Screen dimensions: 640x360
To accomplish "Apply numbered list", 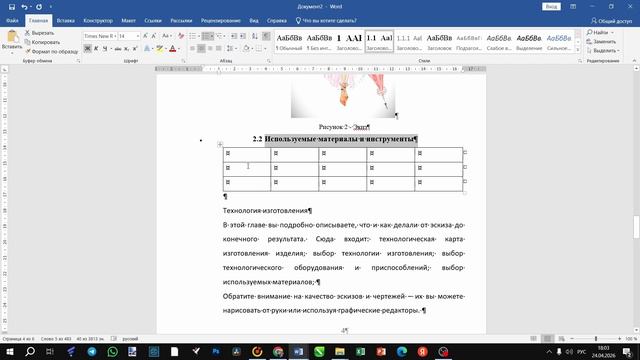I will [x=206, y=36].
